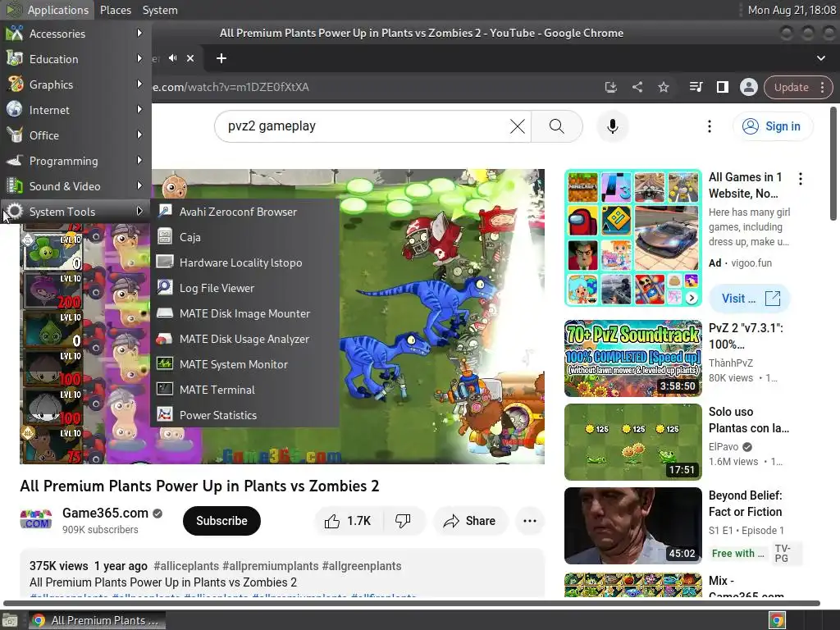
Task: Click the Game365.com channel name
Action: coord(105,513)
